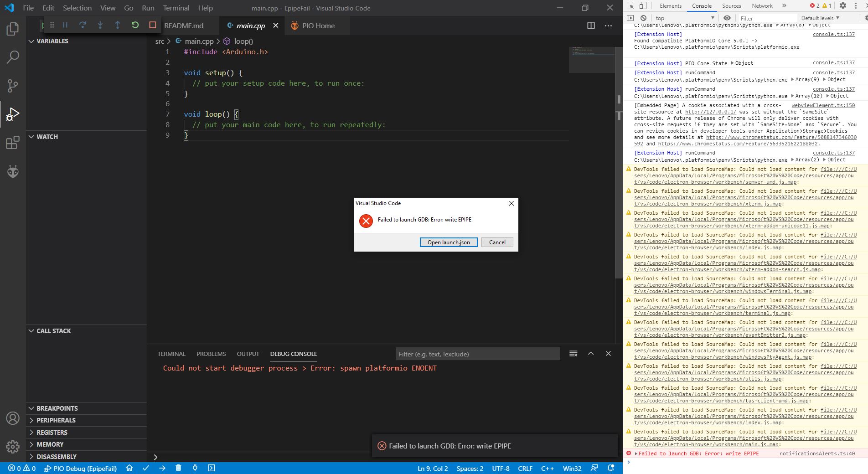The image size is (868, 474).
Task: Expand the PERIPHERALS section
Action: [x=87, y=420]
